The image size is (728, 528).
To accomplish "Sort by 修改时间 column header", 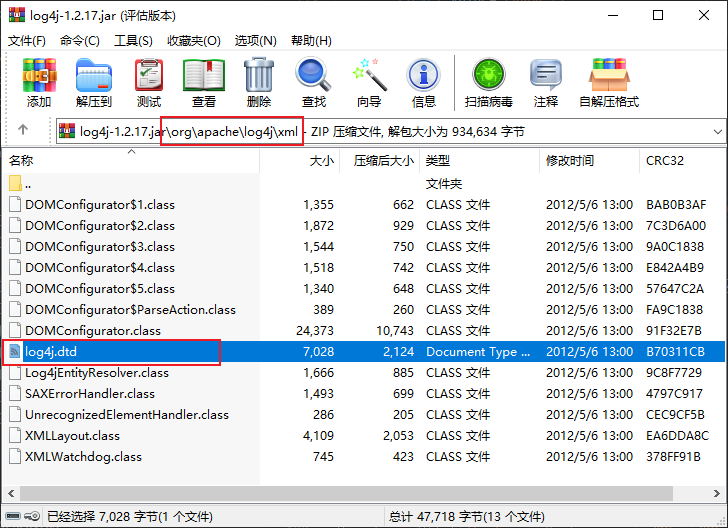I will click(589, 161).
